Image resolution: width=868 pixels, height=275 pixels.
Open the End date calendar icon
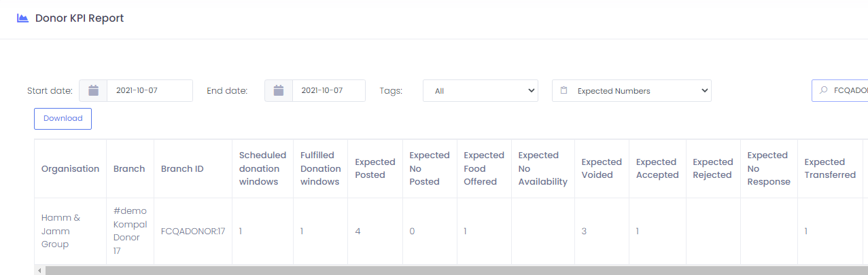(x=279, y=90)
